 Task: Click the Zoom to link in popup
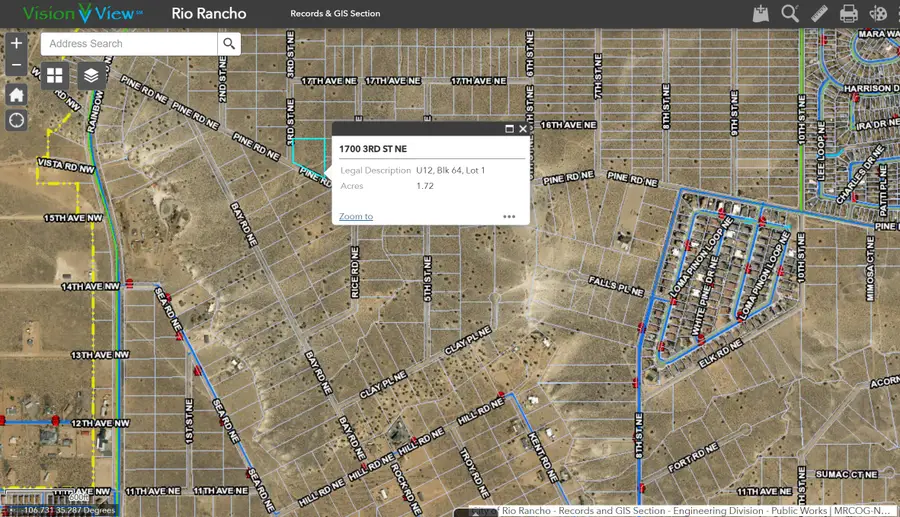pyautogui.click(x=356, y=216)
